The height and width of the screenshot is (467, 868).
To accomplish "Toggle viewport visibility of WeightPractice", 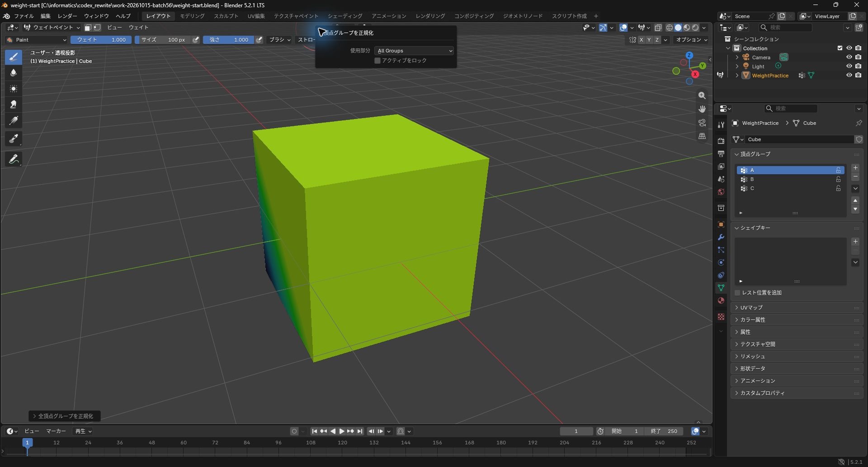I will point(849,76).
